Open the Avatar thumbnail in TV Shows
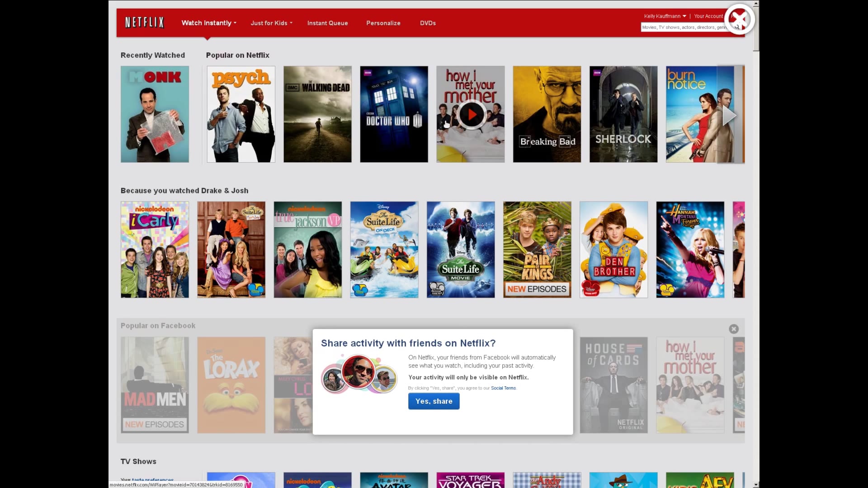This screenshot has width=868, height=488. point(394,480)
